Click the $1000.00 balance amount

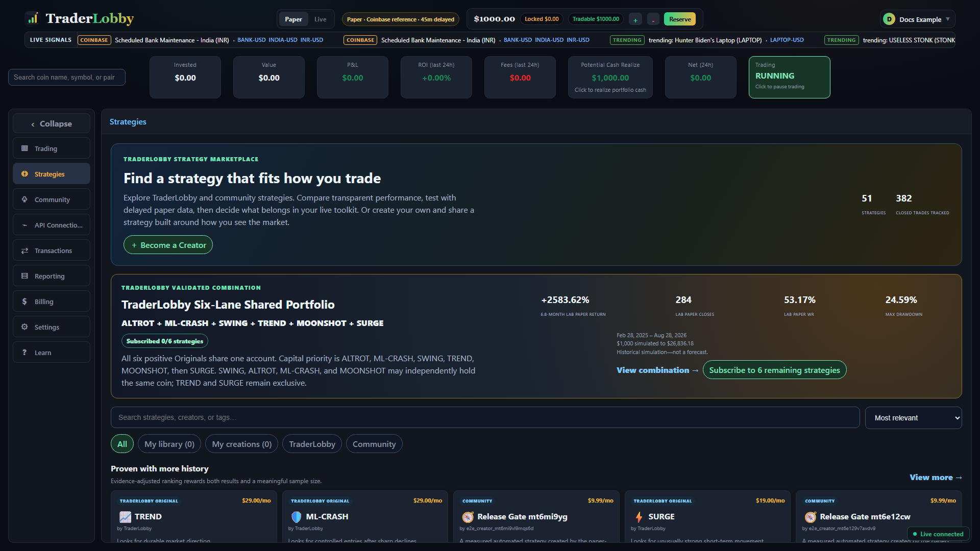[x=494, y=19]
